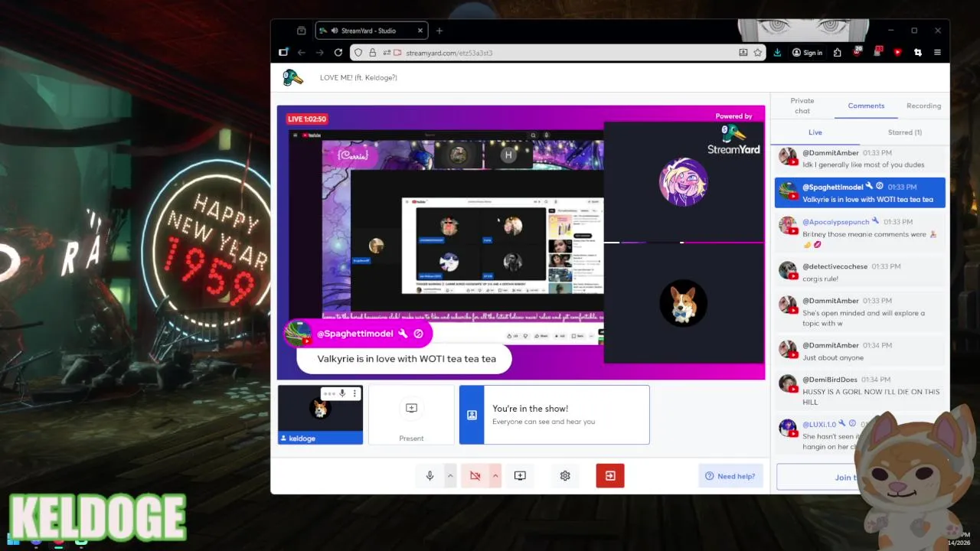Click the red YouTube extension icon

pos(897,53)
